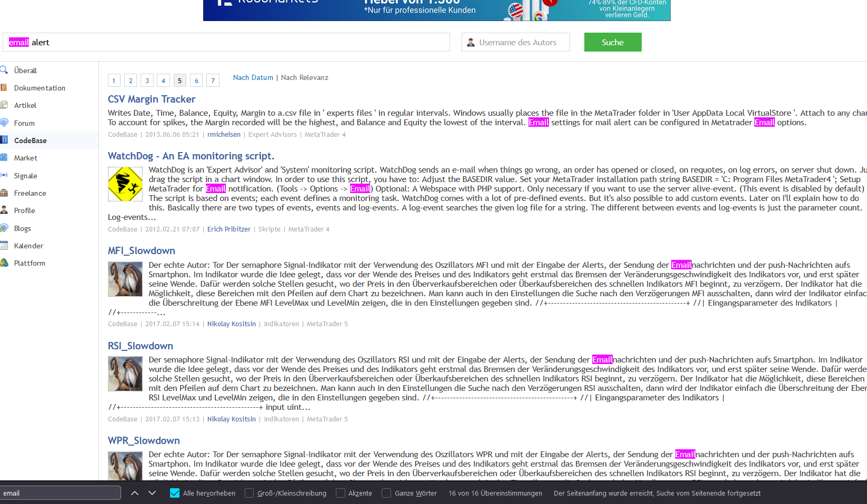The width and height of the screenshot is (867, 504).
Task: Click the Freelance briefcase icon
Action: [x=4, y=193]
